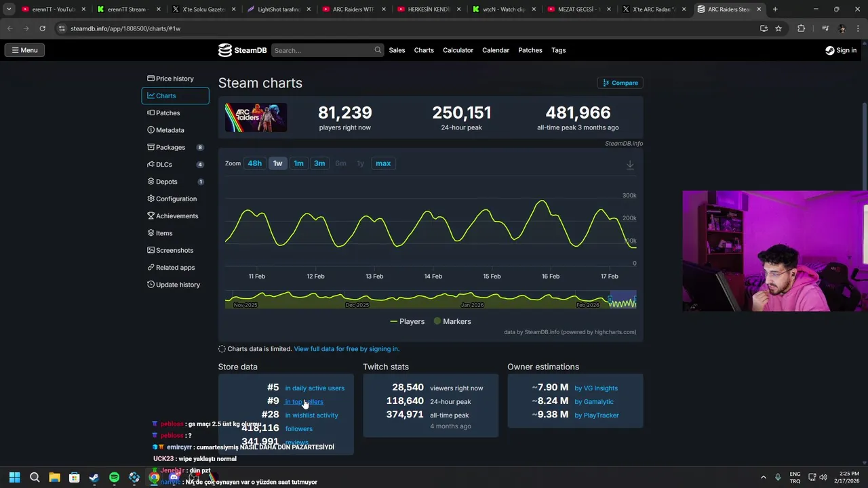
Task: Toggle the Players legend series
Action: [407, 321]
